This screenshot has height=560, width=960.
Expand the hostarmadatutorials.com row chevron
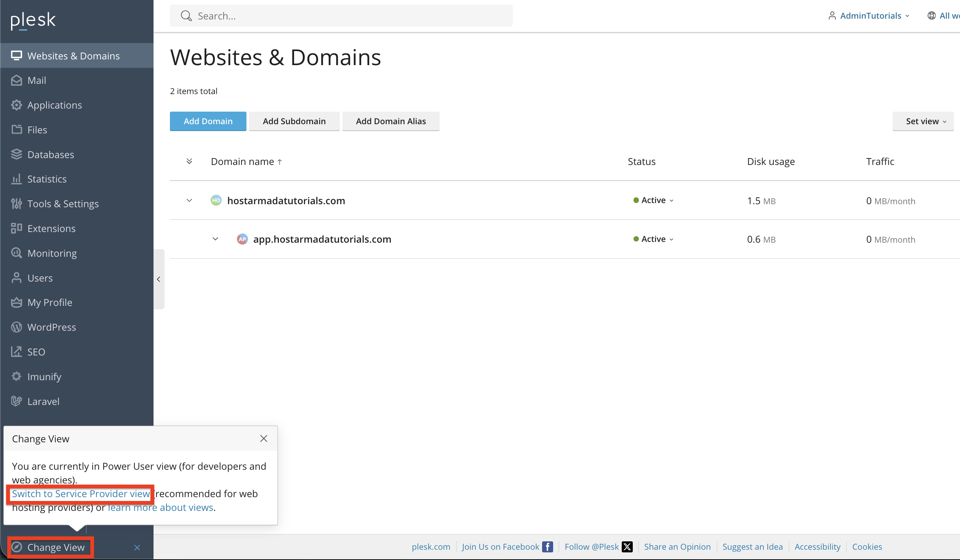(x=189, y=200)
